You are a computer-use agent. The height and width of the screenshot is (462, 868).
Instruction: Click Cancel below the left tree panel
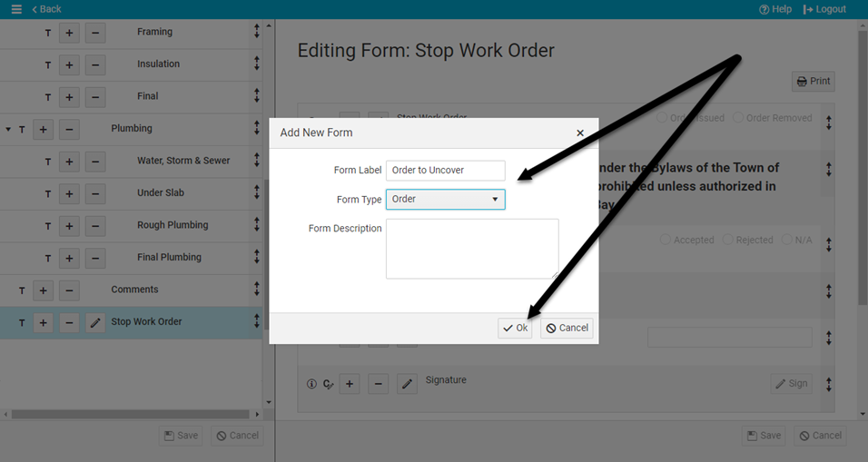[x=238, y=436]
